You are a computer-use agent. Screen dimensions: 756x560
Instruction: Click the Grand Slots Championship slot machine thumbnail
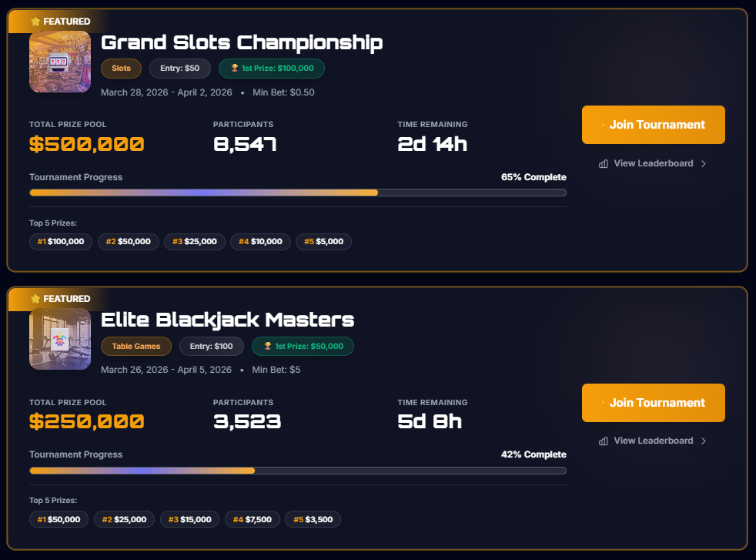point(60,62)
